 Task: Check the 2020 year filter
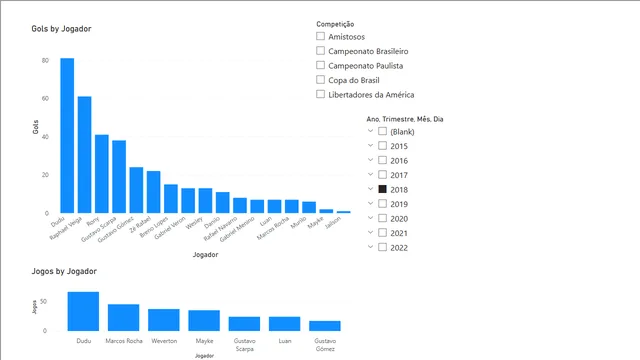click(382, 218)
